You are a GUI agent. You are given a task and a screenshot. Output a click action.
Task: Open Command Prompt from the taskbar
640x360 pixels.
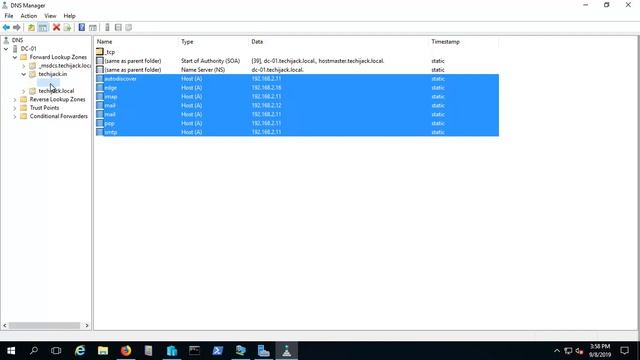(195, 351)
